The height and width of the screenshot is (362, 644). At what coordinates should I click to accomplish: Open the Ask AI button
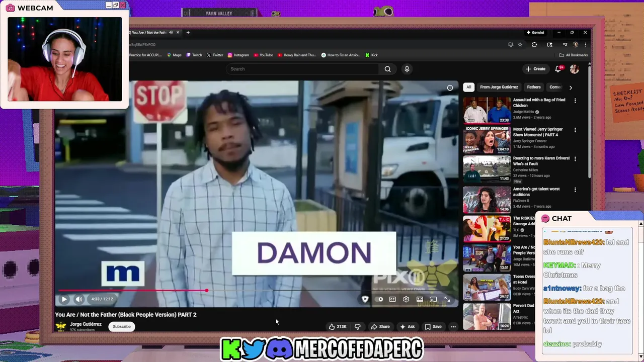coord(407,327)
